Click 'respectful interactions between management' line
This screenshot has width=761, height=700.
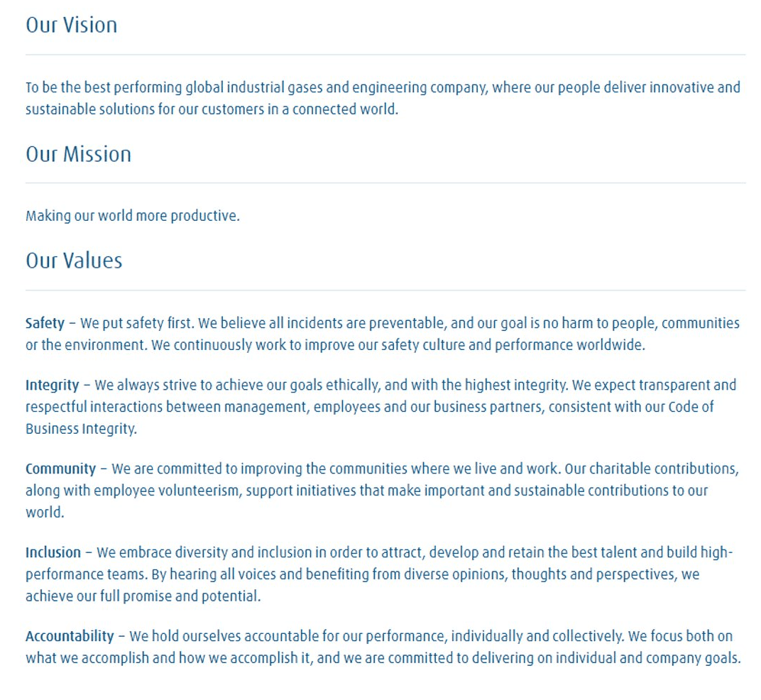click(x=369, y=407)
